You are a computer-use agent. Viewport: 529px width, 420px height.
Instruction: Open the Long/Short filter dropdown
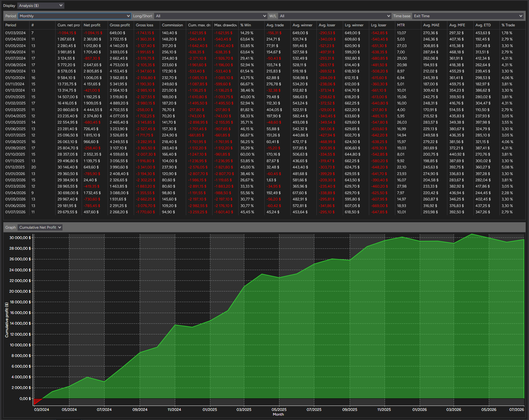tap(211, 16)
